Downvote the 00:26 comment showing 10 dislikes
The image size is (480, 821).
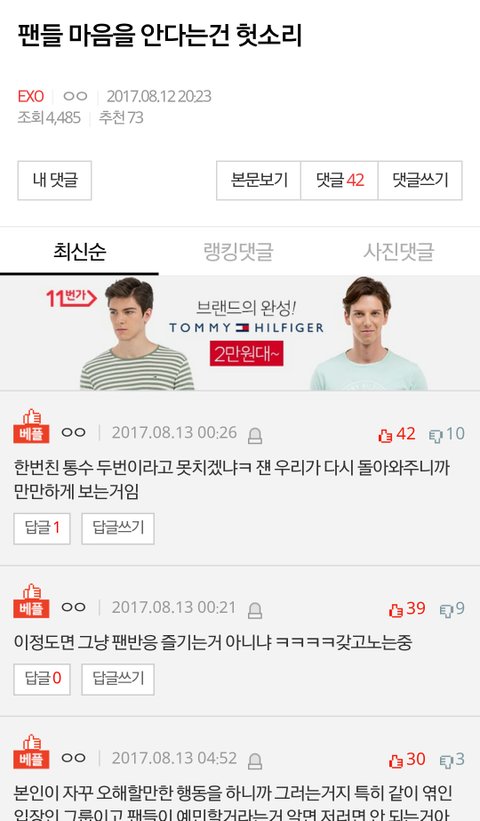pyautogui.click(x=446, y=434)
